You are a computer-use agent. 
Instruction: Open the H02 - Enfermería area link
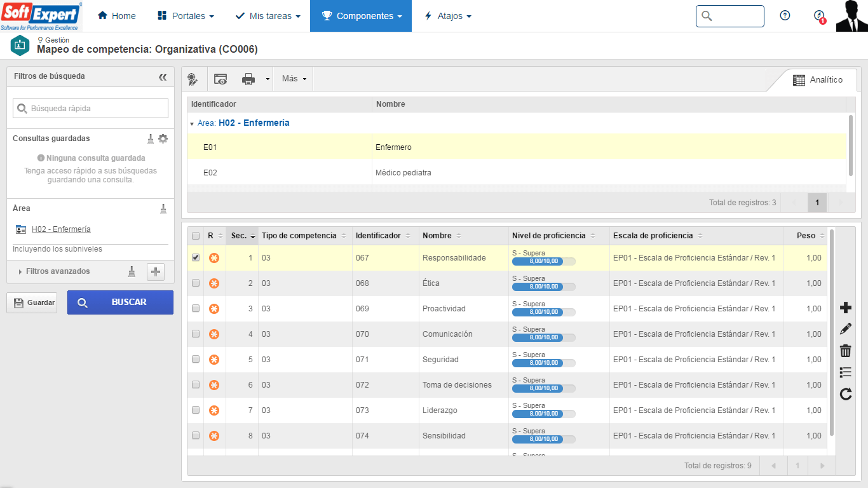61,229
